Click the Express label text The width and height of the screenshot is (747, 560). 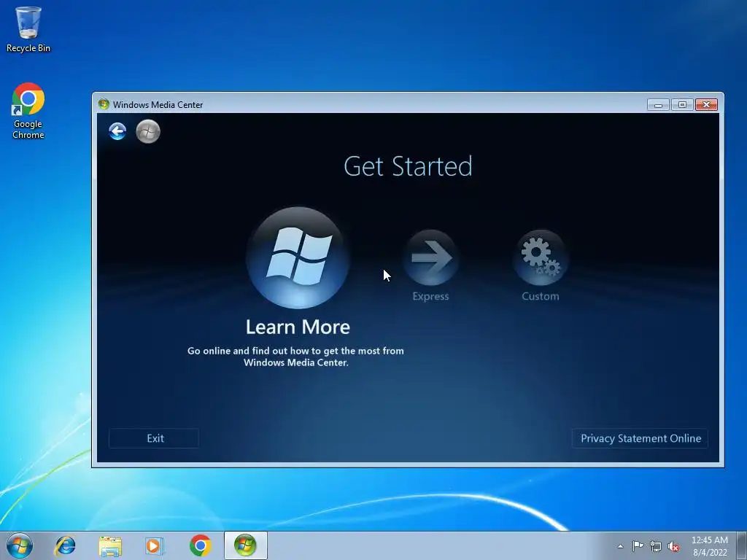point(430,296)
